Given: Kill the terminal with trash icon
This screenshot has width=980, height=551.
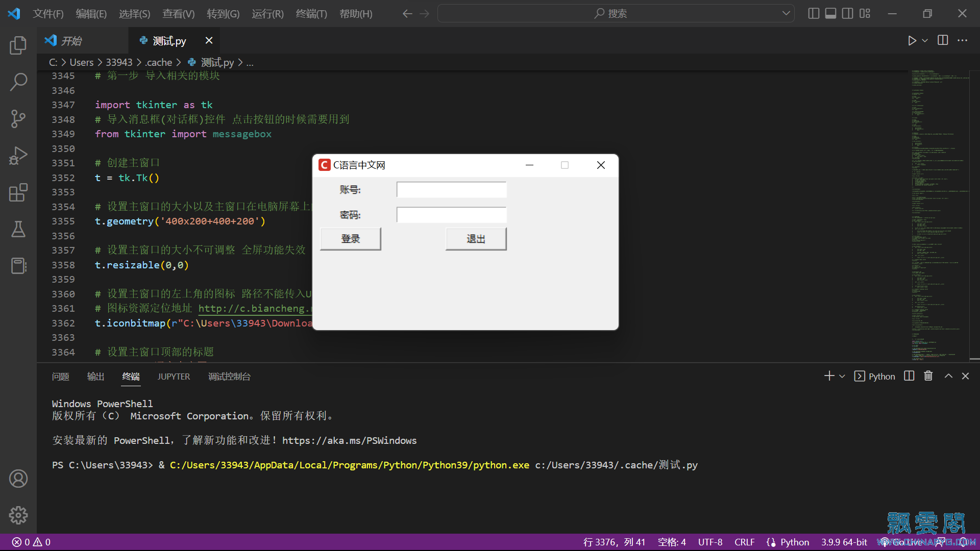Looking at the screenshot, I should [x=928, y=376].
